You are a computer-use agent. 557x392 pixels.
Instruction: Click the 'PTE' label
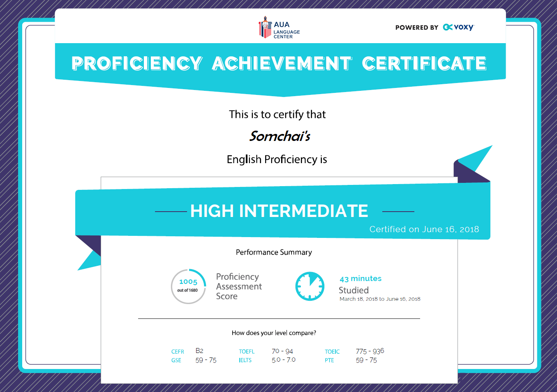pyautogui.click(x=329, y=360)
